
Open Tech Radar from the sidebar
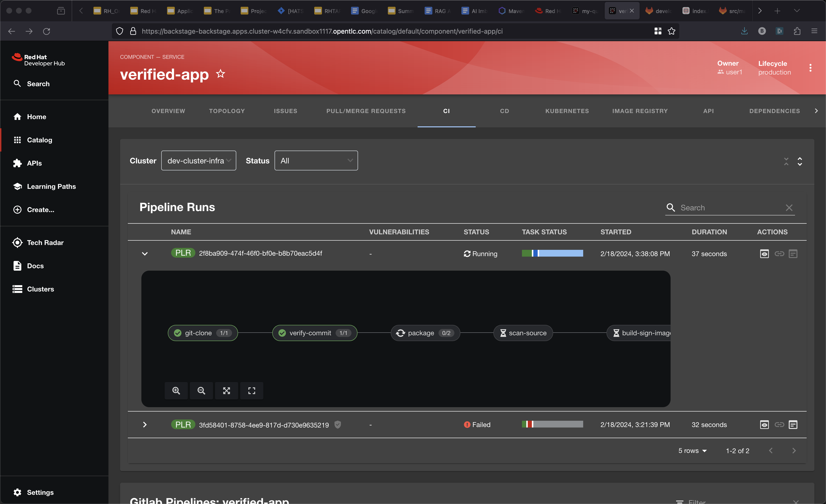click(x=45, y=242)
